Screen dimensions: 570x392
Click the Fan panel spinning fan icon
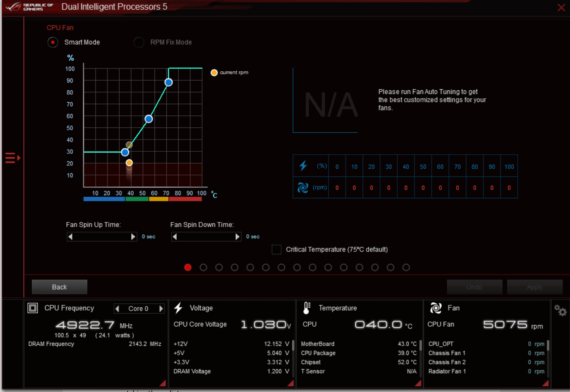436,308
